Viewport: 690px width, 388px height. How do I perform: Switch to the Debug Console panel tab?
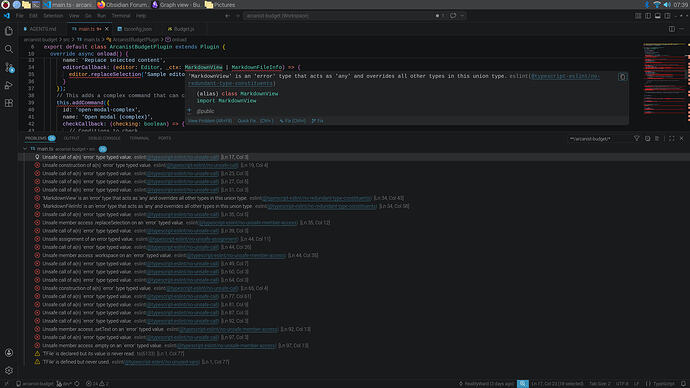click(x=104, y=138)
